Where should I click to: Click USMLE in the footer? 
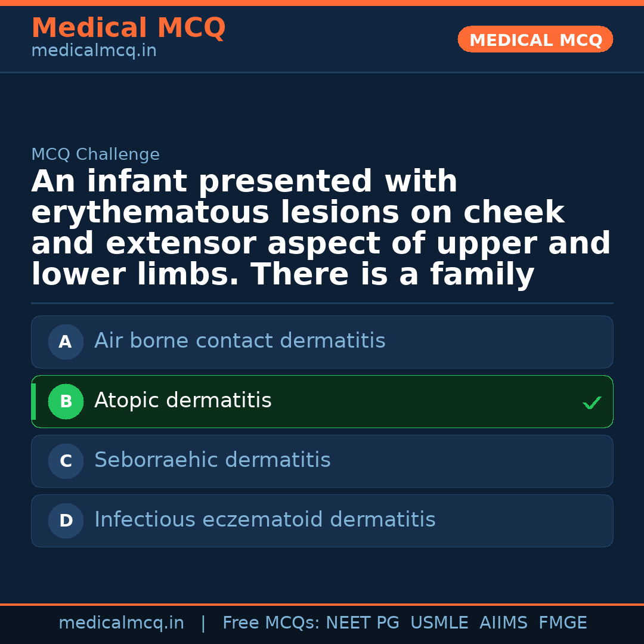point(439,623)
